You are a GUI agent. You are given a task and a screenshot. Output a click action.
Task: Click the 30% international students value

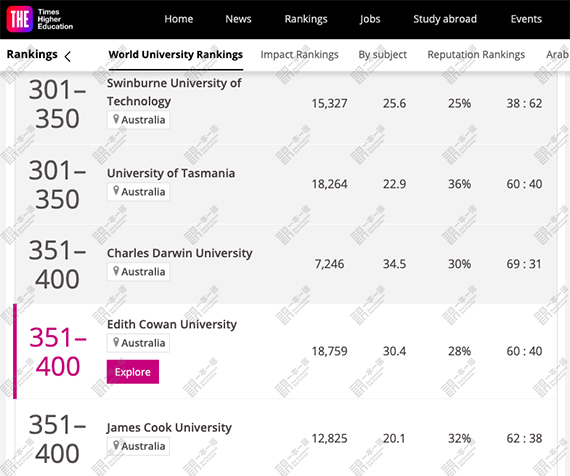pos(459,264)
